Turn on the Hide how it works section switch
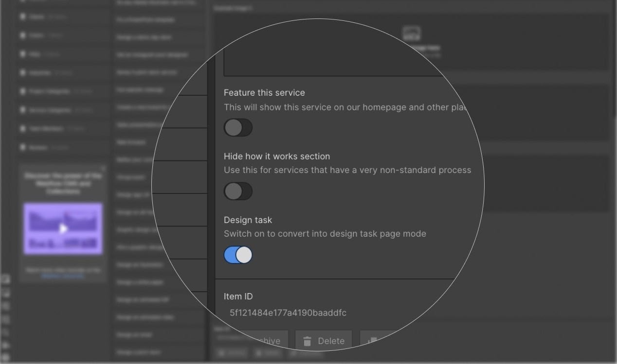This screenshot has height=364, width=617. click(x=238, y=191)
